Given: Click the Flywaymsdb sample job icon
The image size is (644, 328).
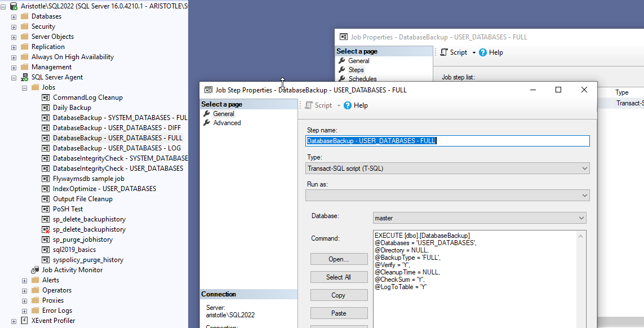Looking at the screenshot, I should (x=46, y=179).
